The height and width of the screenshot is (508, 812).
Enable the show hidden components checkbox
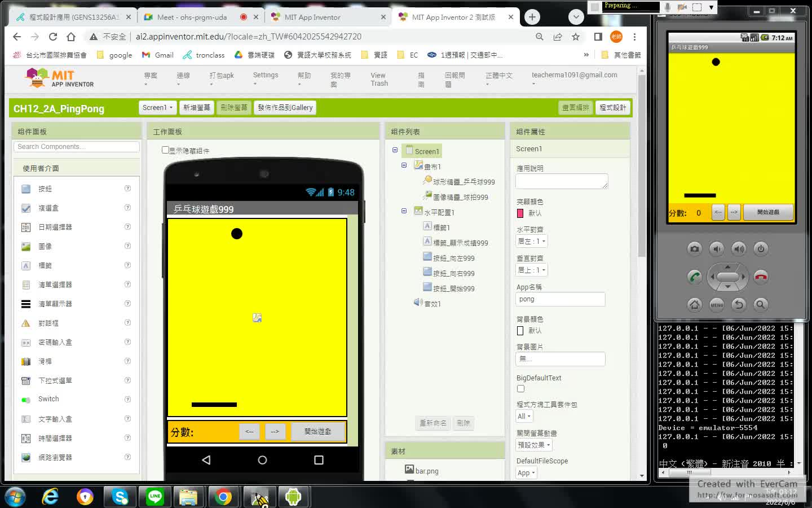(x=165, y=150)
